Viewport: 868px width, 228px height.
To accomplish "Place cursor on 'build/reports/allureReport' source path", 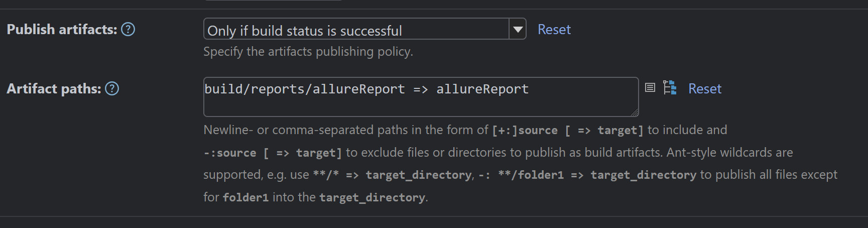I will (304, 89).
